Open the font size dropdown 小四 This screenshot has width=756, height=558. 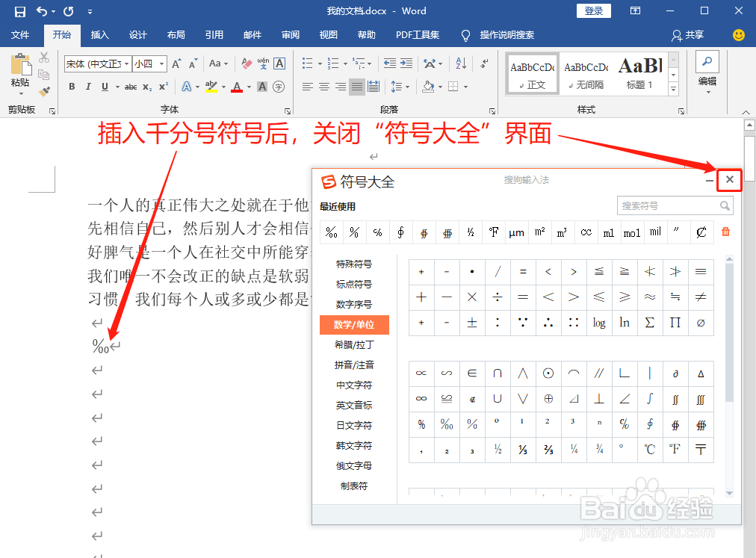[162, 63]
